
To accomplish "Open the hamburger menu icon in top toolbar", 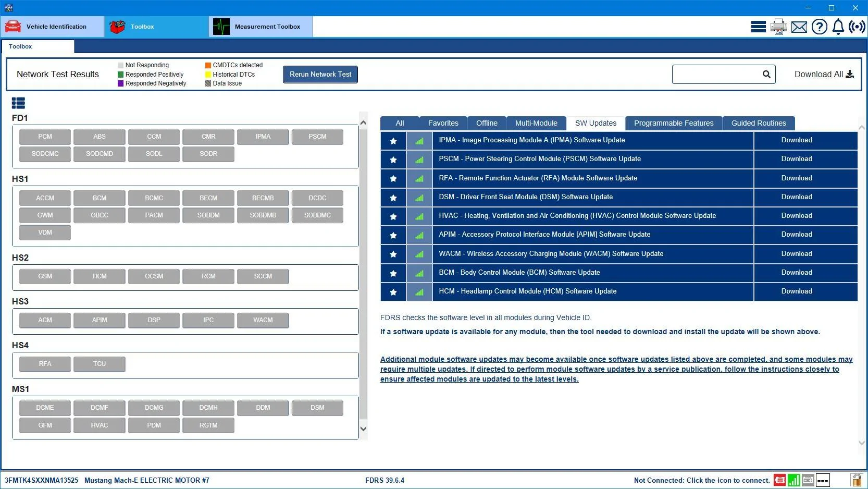I will (x=758, y=27).
